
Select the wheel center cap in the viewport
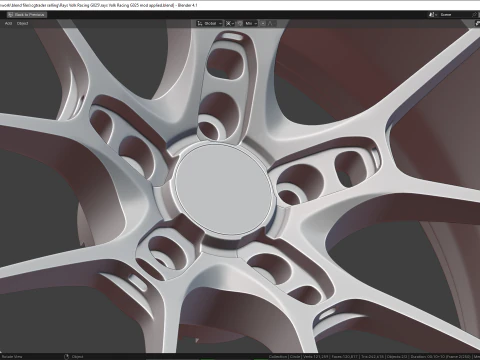coord(224,189)
